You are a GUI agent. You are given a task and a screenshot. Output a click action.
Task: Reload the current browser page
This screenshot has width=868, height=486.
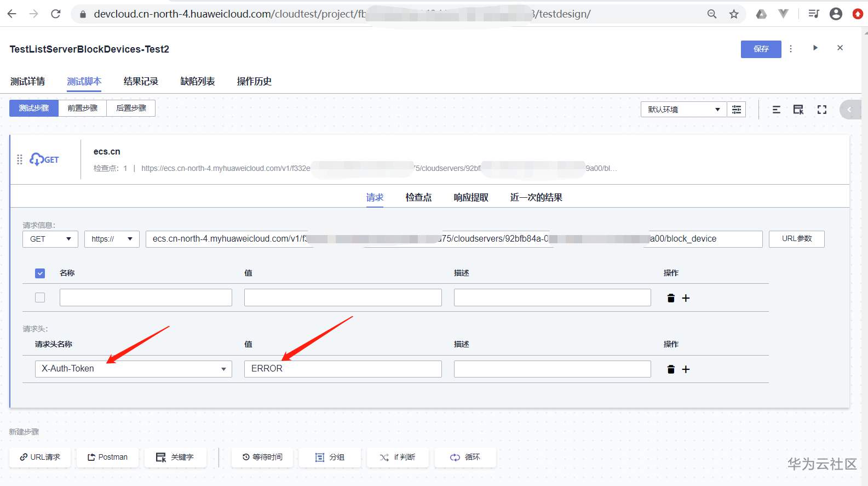click(56, 14)
